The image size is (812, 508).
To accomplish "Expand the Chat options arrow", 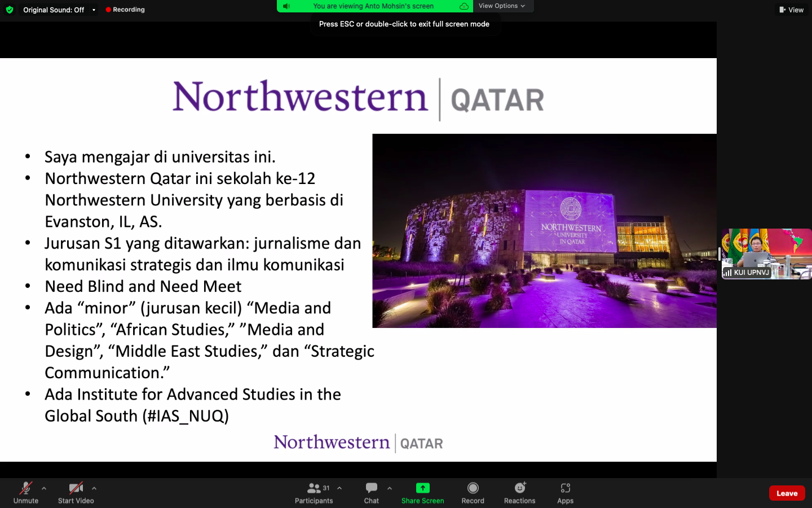I will (x=390, y=488).
